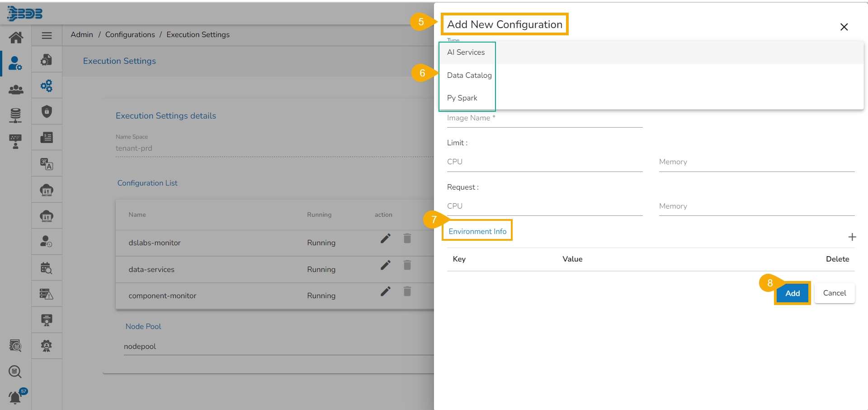
Task: Click the Cancel button
Action: tap(835, 293)
